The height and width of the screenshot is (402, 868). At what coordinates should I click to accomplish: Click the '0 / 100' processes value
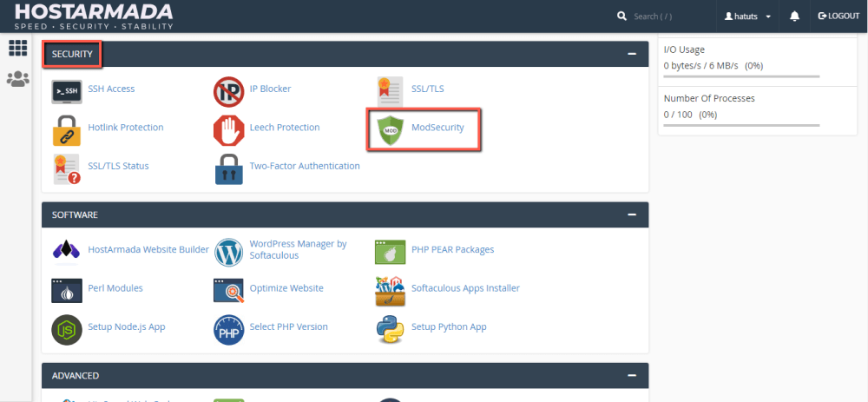tap(678, 115)
